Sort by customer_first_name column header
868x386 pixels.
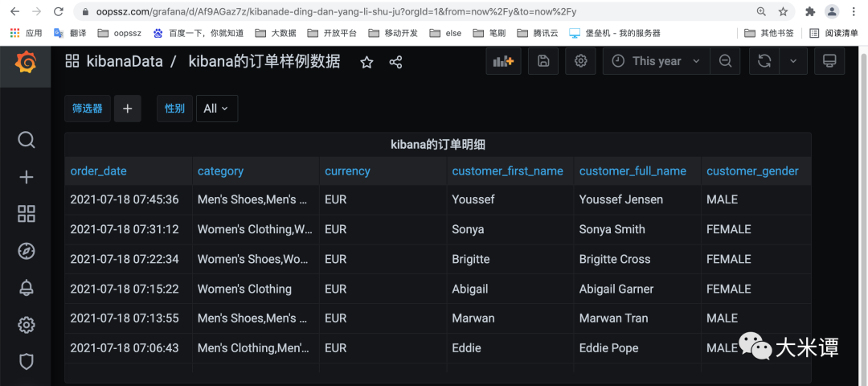(508, 171)
